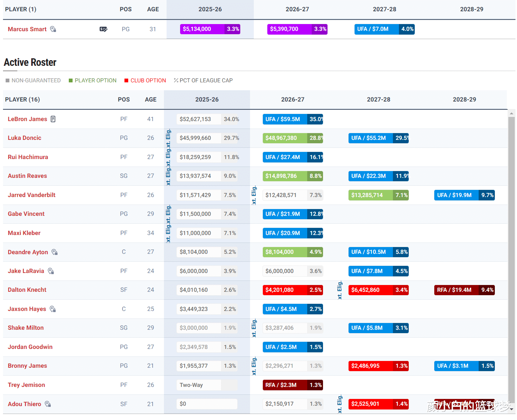Click the tag icon next to Adou Thiero
Viewport: 517px width, 420px height.
[x=48, y=404]
